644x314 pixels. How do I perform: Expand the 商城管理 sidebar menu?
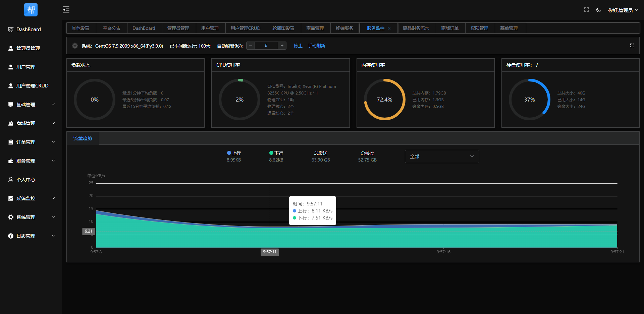point(31,123)
